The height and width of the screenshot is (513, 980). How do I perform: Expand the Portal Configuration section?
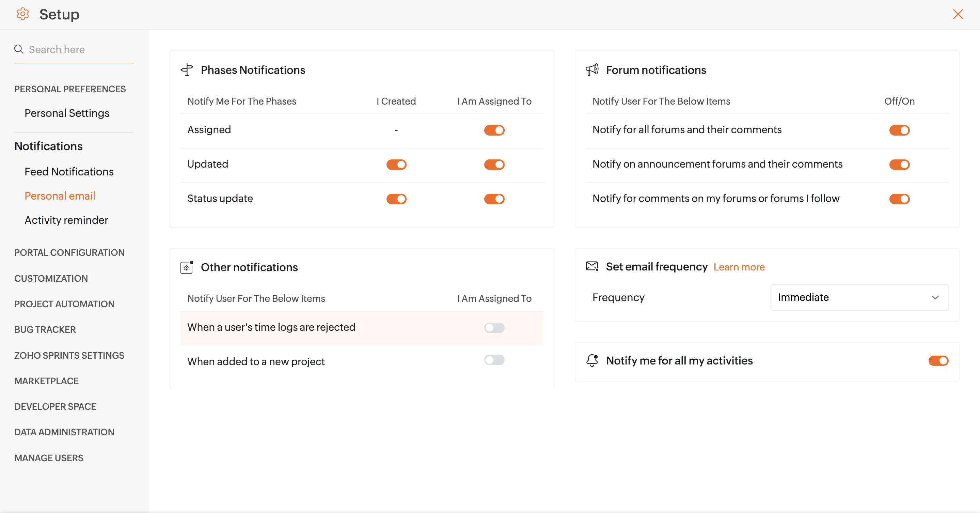point(69,253)
